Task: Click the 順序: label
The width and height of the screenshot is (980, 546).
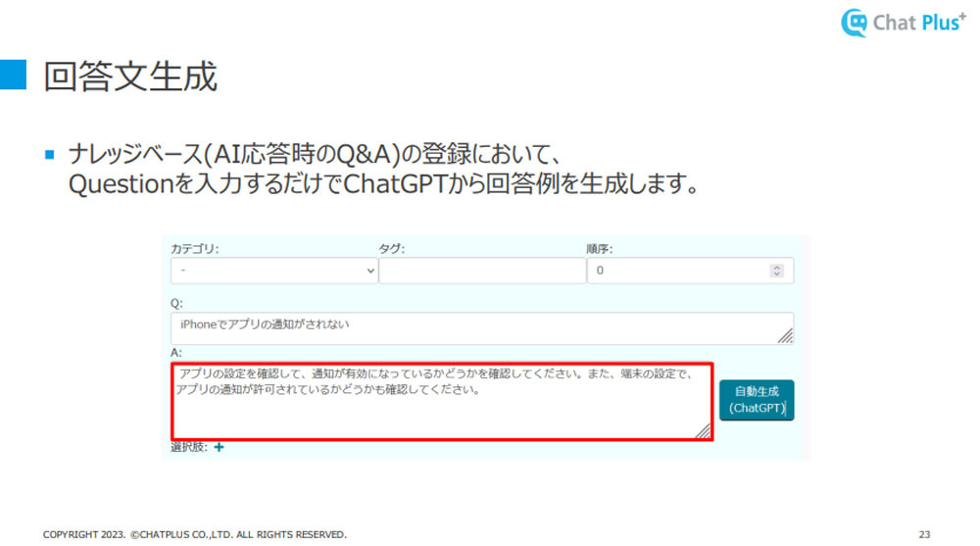Action: [x=600, y=249]
